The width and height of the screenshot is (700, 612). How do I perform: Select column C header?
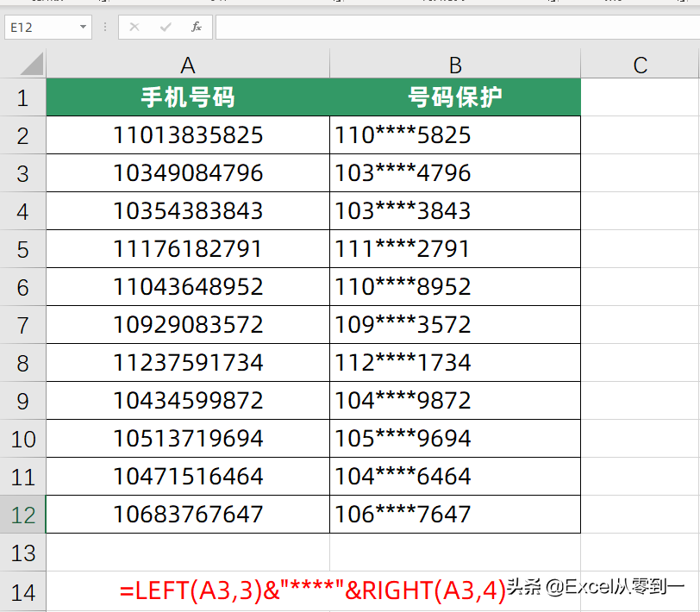point(640,65)
